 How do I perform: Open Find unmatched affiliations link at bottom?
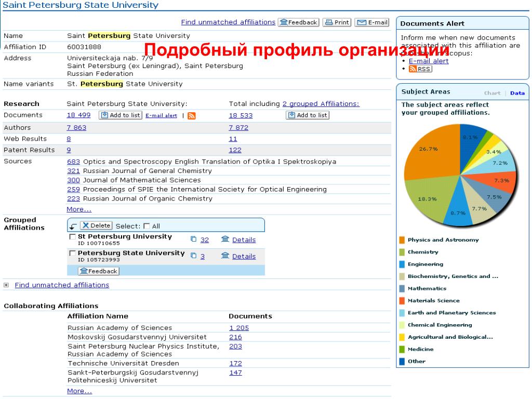tap(62, 285)
